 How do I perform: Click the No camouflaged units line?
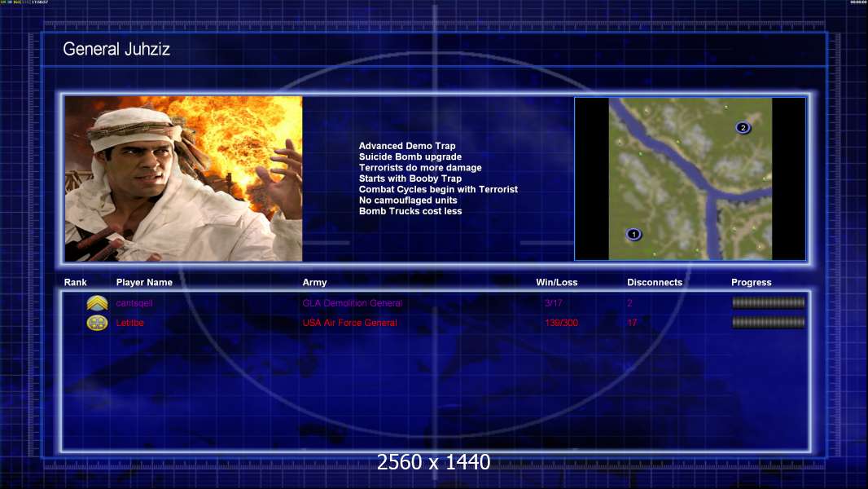pos(408,200)
